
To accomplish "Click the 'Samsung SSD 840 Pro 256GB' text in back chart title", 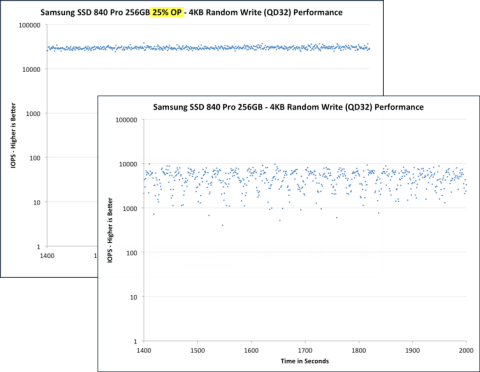I will click(95, 13).
